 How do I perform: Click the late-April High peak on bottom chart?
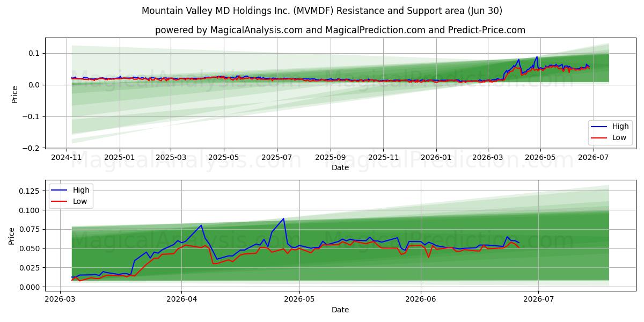pyautogui.click(x=283, y=218)
